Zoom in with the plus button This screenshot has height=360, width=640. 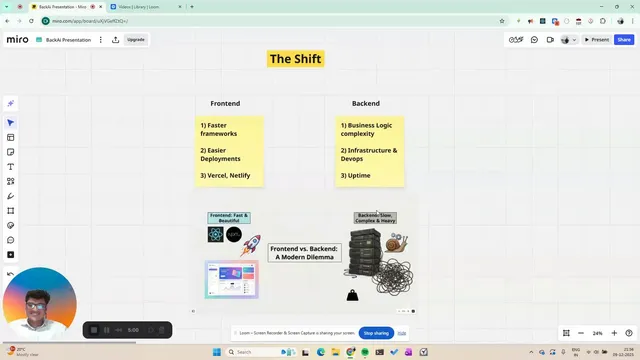[614, 333]
